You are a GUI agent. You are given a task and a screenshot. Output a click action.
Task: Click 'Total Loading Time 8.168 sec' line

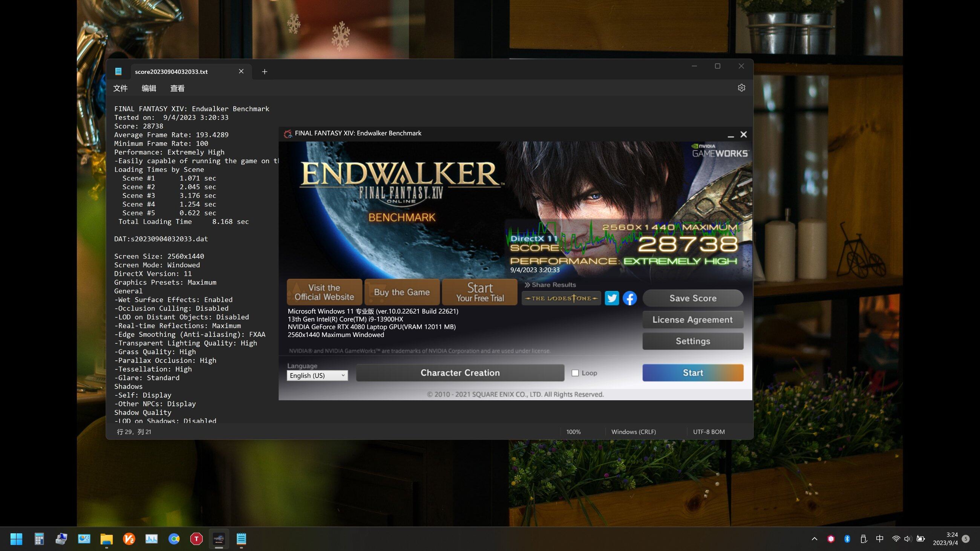tap(183, 222)
